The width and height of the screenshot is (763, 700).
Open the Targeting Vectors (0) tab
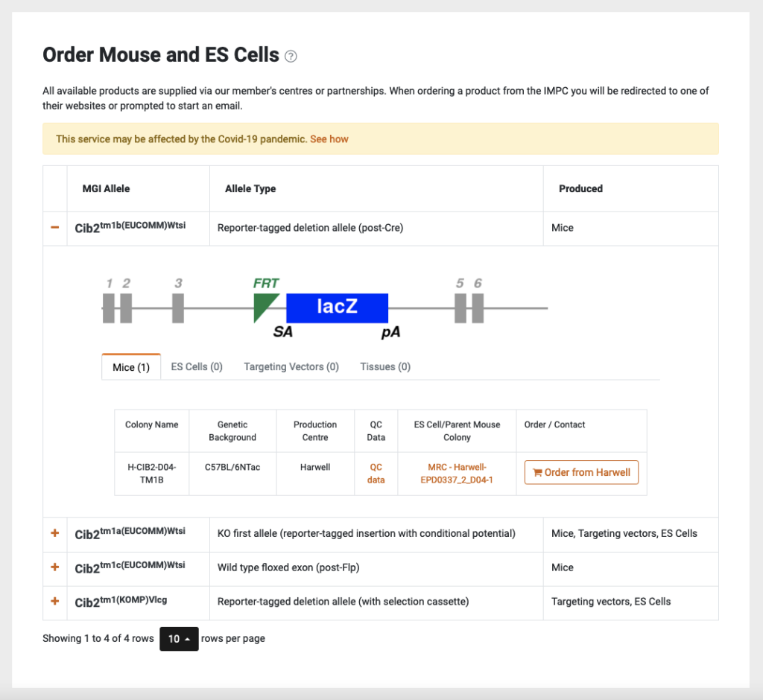(291, 366)
